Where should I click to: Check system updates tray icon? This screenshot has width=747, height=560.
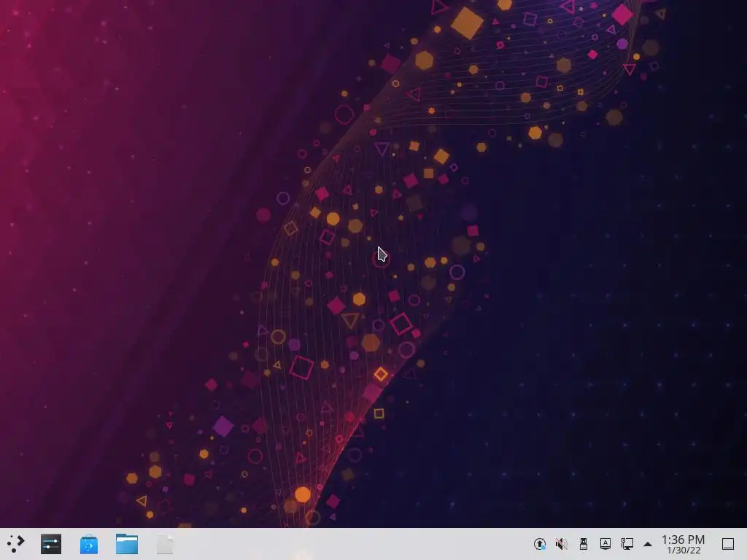pyautogui.click(x=539, y=544)
